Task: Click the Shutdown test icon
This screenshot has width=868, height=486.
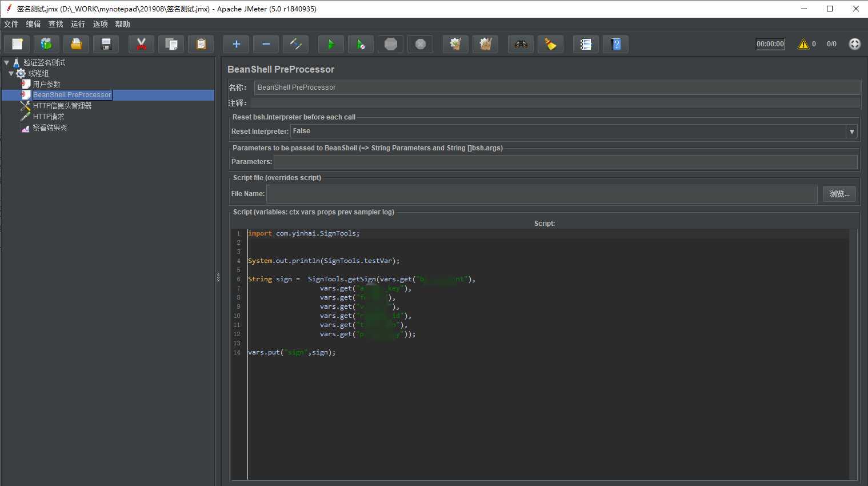Action: pyautogui.click(x=420, y=44)
